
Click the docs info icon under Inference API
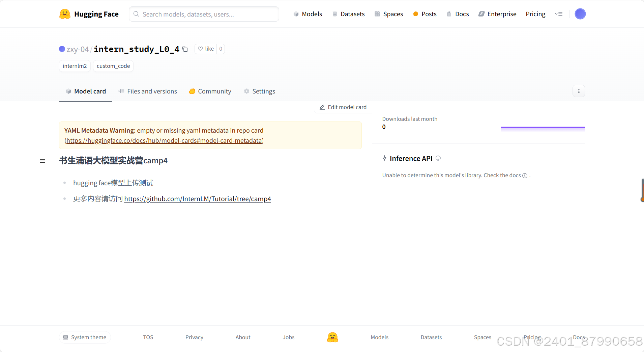(525, 175)
